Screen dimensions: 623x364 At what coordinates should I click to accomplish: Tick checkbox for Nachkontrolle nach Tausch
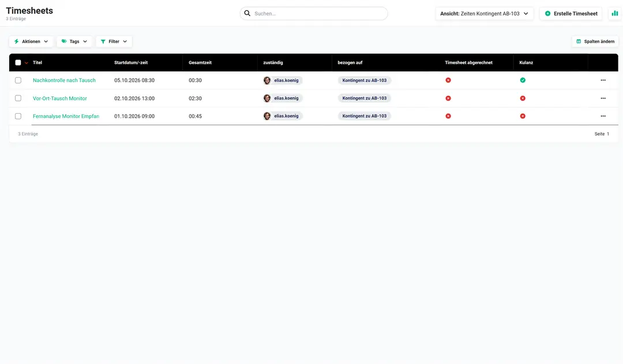18,80
